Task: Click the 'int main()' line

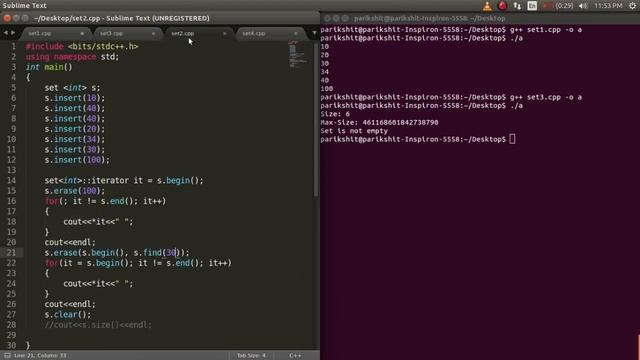Action: click(49, 67)
